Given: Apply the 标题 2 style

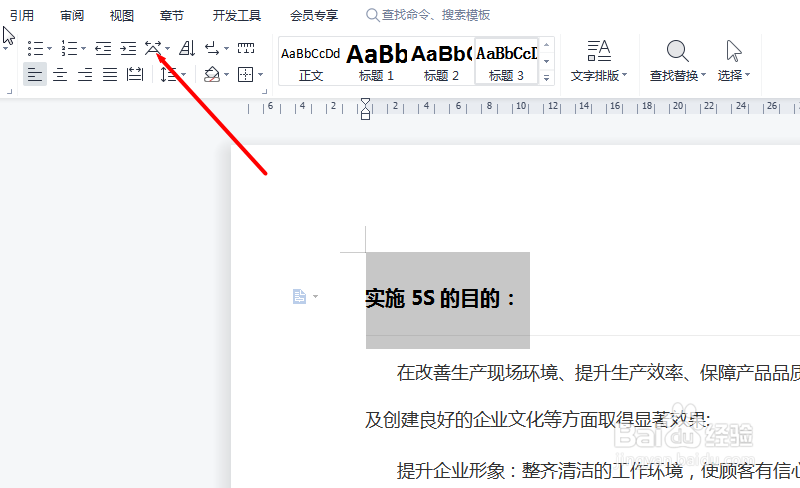Looking at the screenshot, I should click(x=441, y=61).
